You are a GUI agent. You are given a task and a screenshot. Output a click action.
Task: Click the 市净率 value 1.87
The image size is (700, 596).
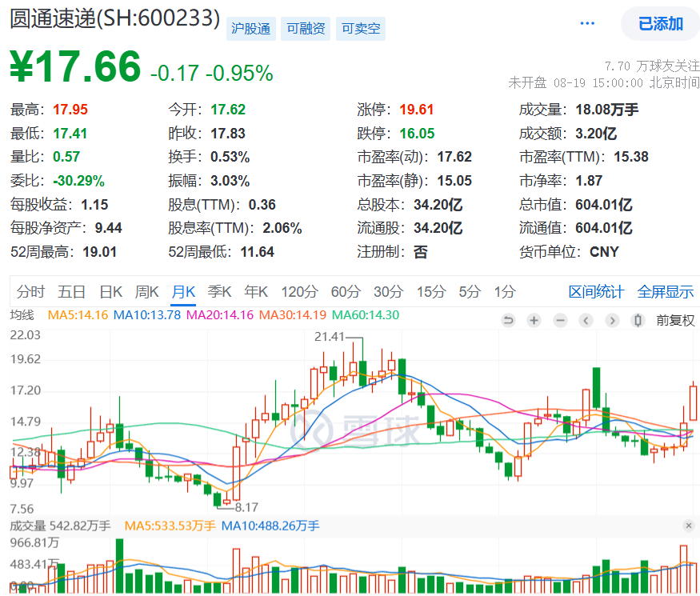coord(589,181)
